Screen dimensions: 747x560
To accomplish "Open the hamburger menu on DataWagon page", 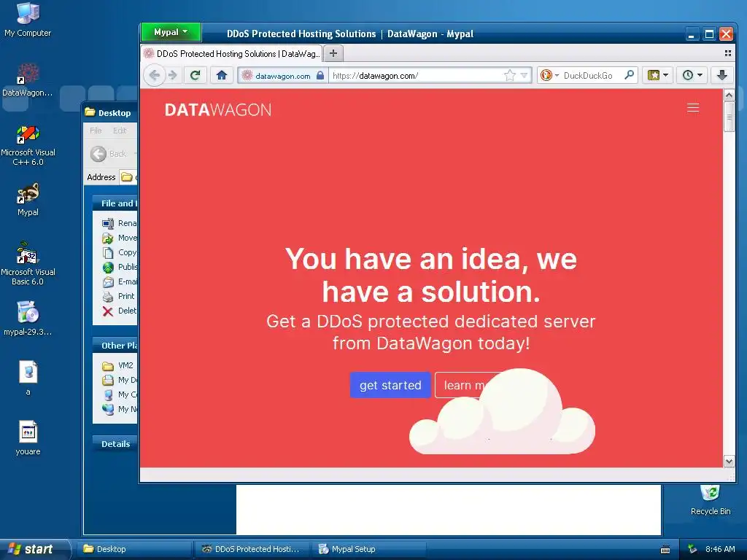I will (x=693, y=108).
